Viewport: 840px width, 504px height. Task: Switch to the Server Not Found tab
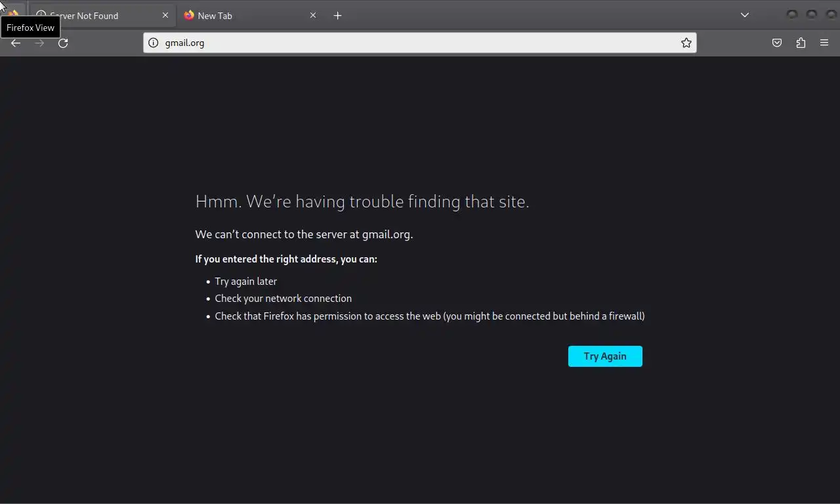(103, 15)
